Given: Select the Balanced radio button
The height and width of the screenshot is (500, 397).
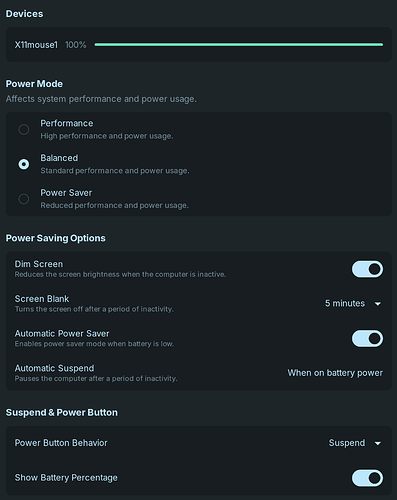Looking at the screenshot, I should point(24,164).
